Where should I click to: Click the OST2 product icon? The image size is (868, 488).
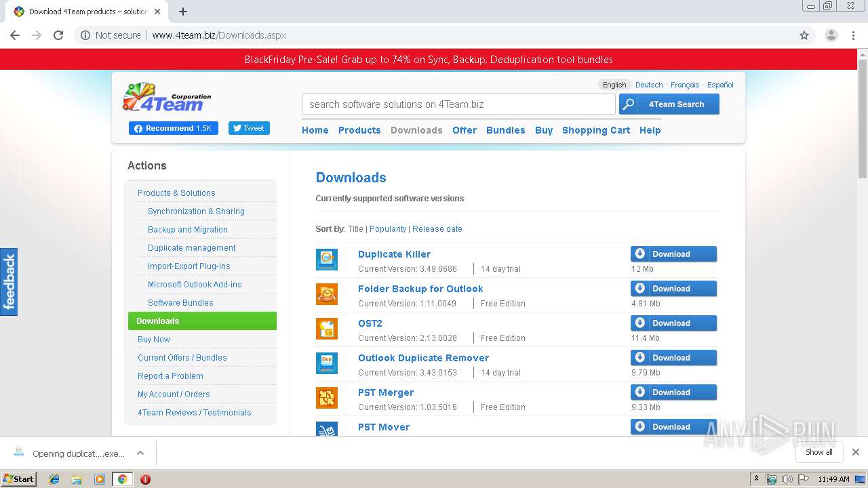pos(327,329)
